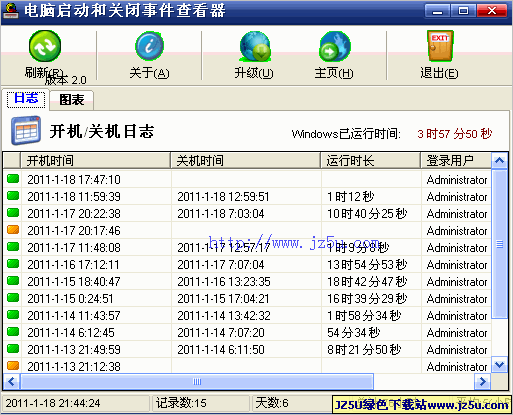Sort by 登录用户 column header
This screenshot has width=513, height=415.
(456, 161)
